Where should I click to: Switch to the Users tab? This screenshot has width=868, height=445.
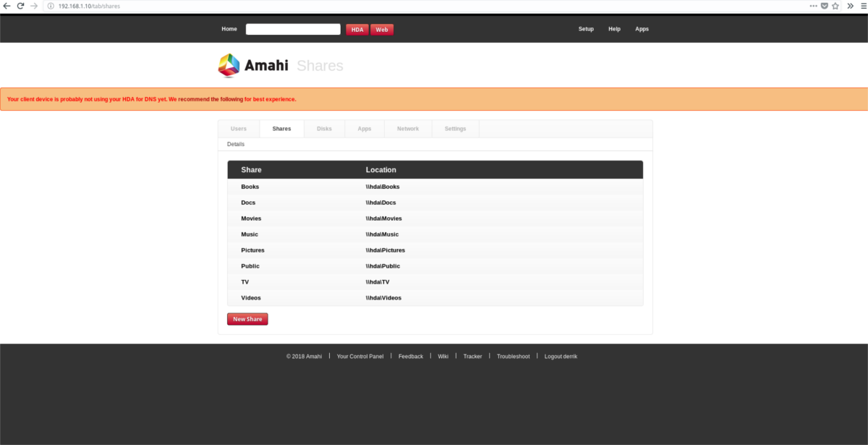(239, 129)
